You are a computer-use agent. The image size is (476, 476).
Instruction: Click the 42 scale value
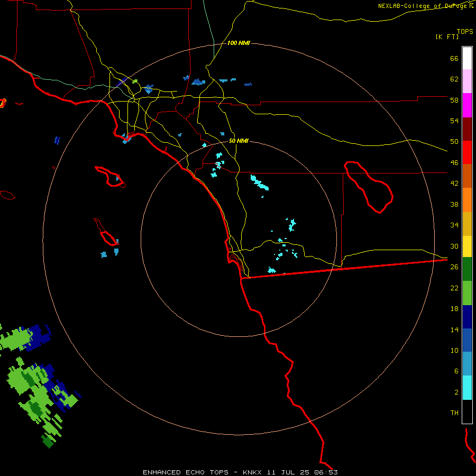coord(454,184)
